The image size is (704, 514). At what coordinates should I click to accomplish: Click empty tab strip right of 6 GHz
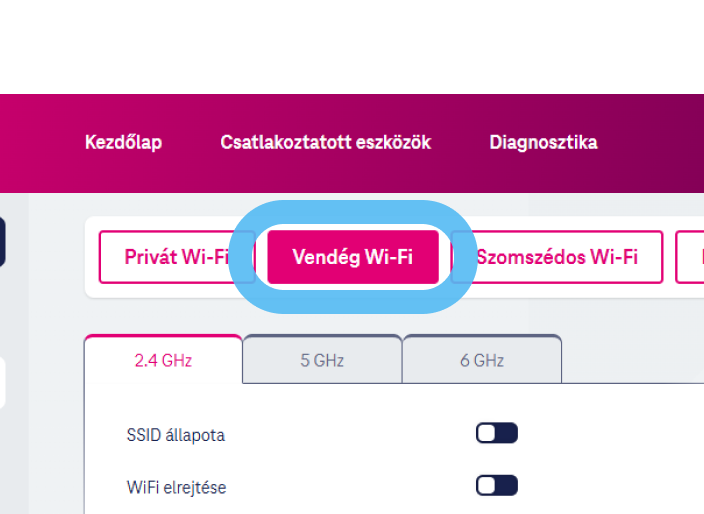click(x=630, y=360)
